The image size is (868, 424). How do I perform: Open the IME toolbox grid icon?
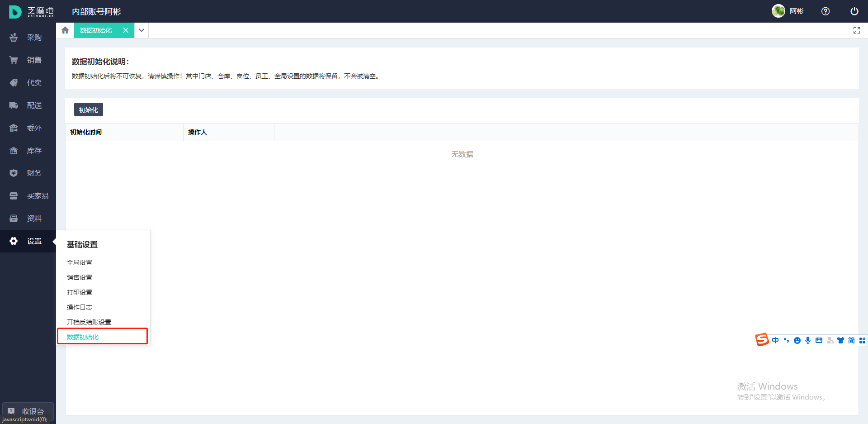pyautogui.click(x=862, y=340)
